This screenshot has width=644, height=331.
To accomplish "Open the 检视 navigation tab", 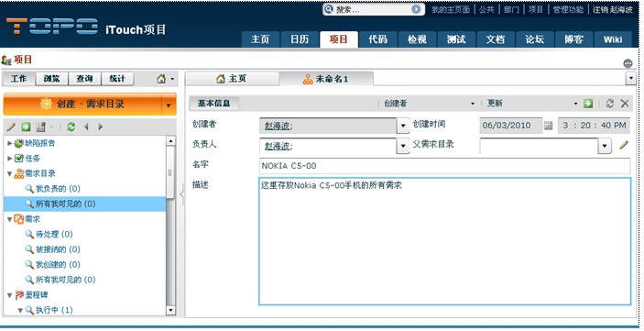I will click(417, 39).
